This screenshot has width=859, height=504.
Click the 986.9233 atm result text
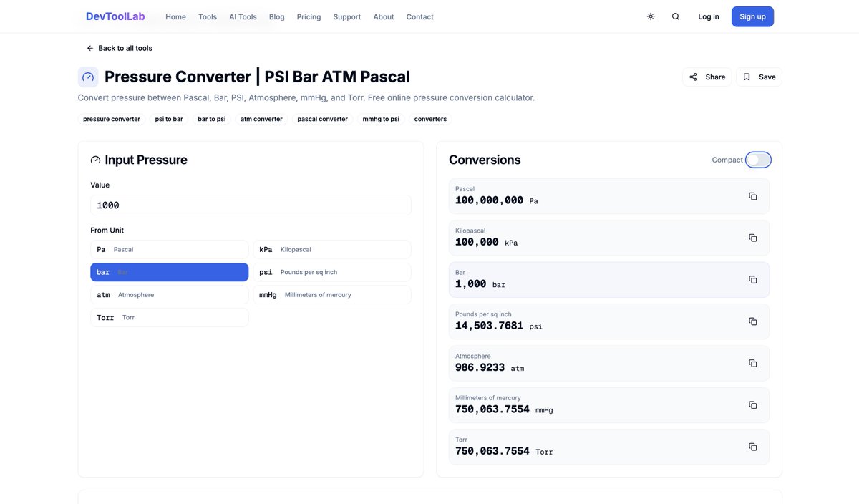(490, 368)
